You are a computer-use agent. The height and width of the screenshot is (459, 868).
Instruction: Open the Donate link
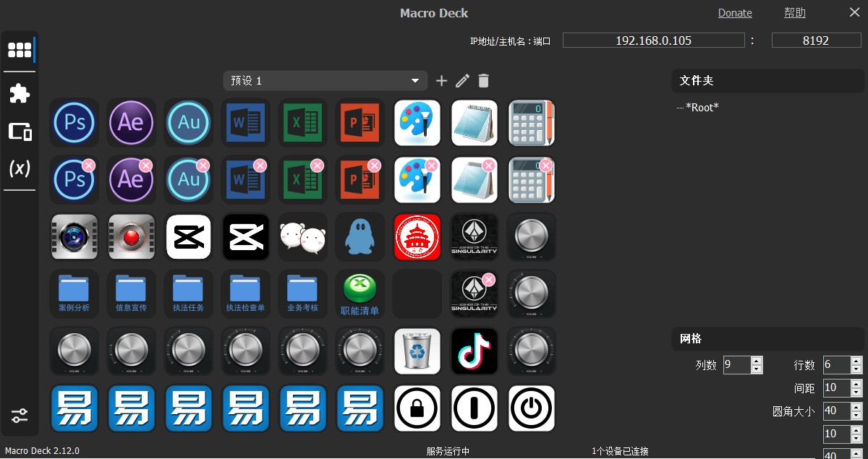coord(735,13)
